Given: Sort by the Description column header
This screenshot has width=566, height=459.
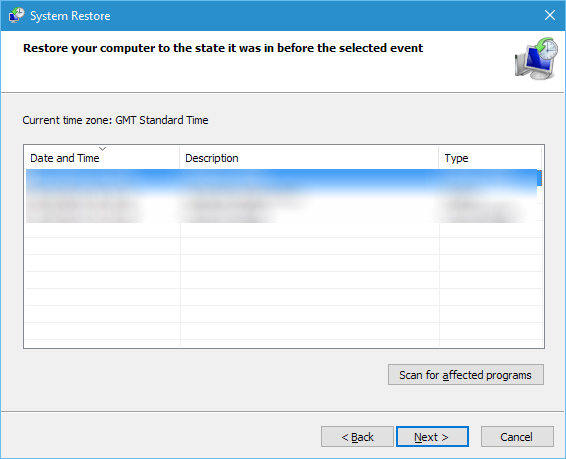Looking at the screenshot, I should click(x=309, y=158).
